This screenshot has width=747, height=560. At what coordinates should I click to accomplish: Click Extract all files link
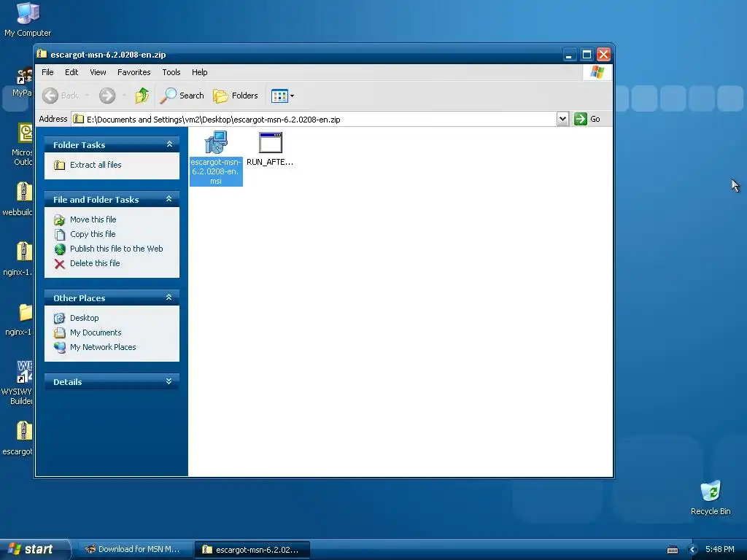click(x=96, y=165)
